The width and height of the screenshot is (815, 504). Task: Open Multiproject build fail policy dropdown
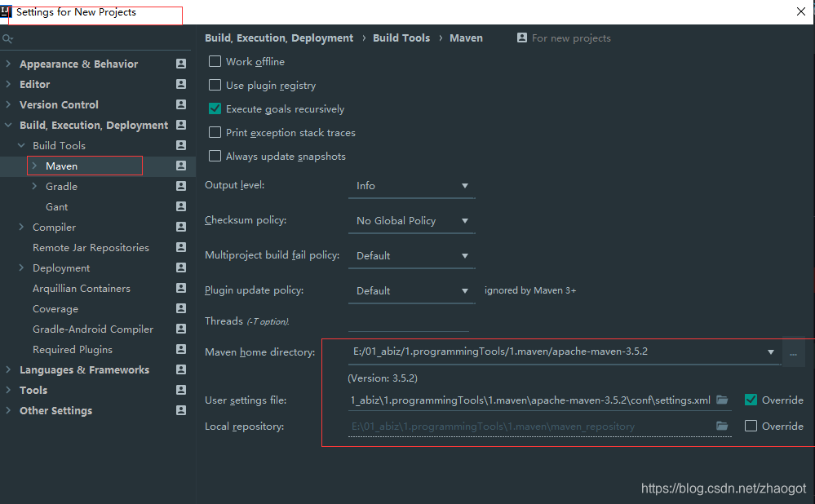tap(412, 255)
